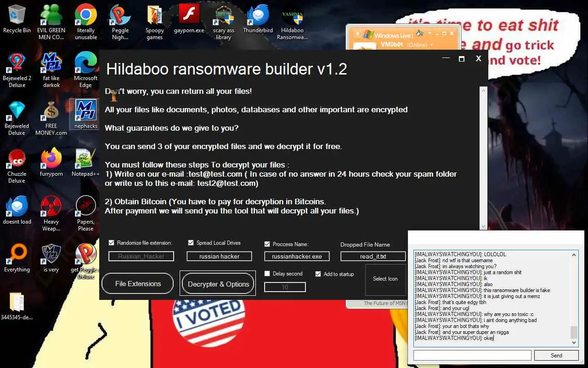Screen dimensions: 588x368
Task: Open the Hildaboo Ransomware desktop shortcut
Action: tap(293, 22)
